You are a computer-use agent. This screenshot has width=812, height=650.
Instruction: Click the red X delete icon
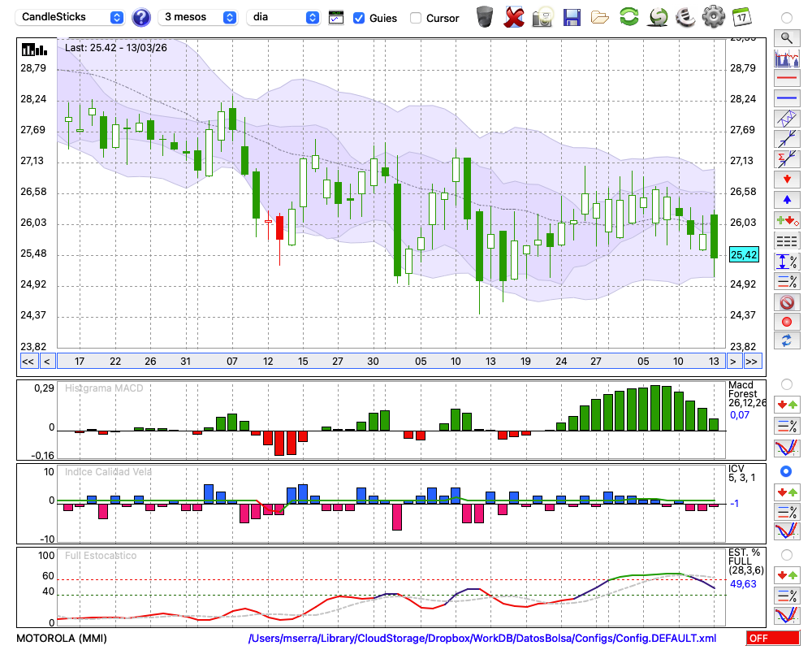pyautogui.click(x=514, y=16)
